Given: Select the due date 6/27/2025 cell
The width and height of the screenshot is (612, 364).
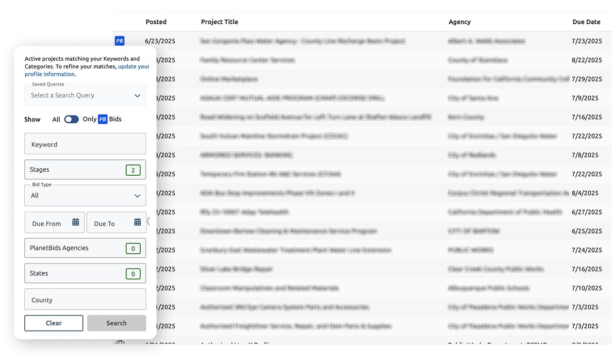Looking at the screenshot, I should [x=587, y=212].
